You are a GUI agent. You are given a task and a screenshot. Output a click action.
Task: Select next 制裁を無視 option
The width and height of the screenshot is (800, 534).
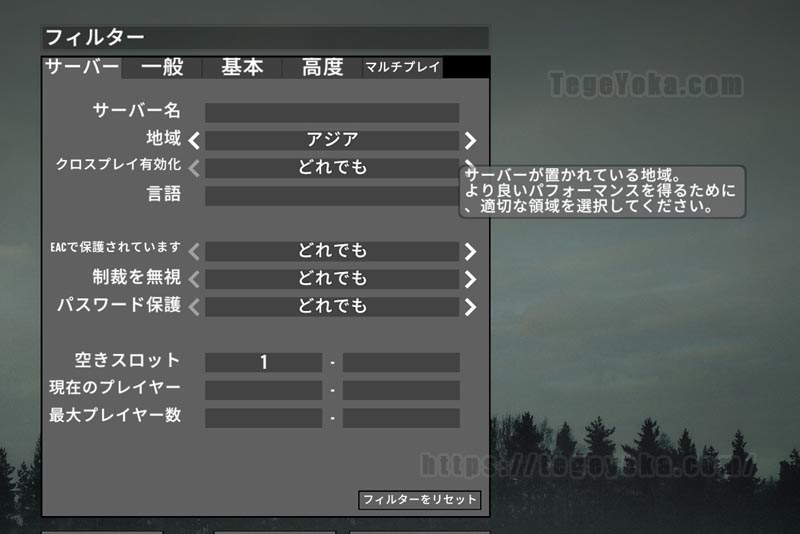point(470,279)
